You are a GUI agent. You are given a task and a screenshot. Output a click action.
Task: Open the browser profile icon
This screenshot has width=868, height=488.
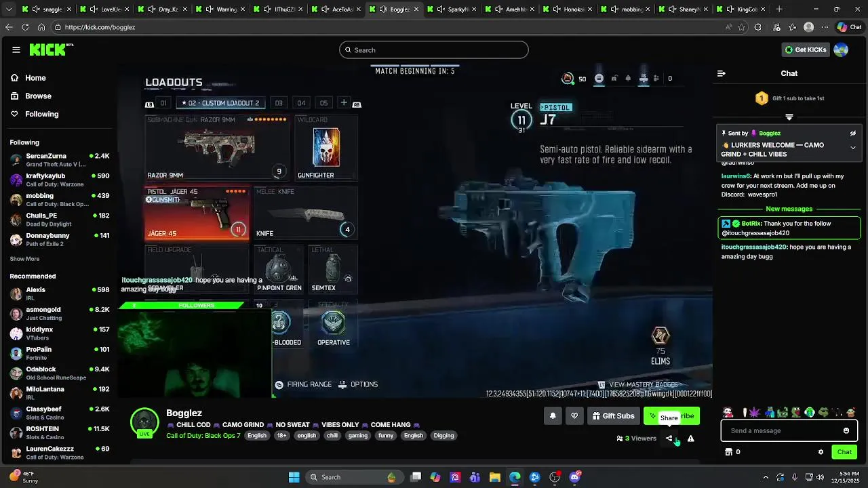808,27
